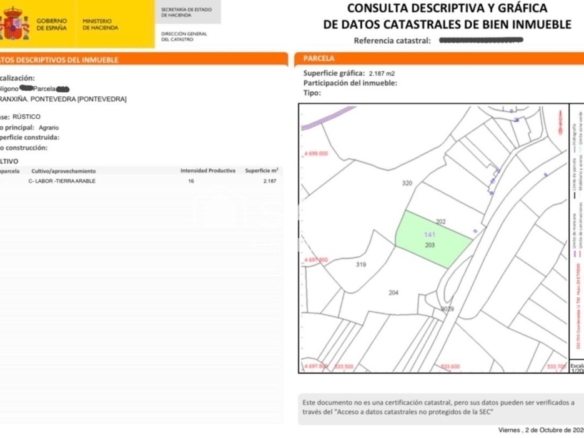Click the 'Localización:' label

pyautogui.click(x=17, y=78)
